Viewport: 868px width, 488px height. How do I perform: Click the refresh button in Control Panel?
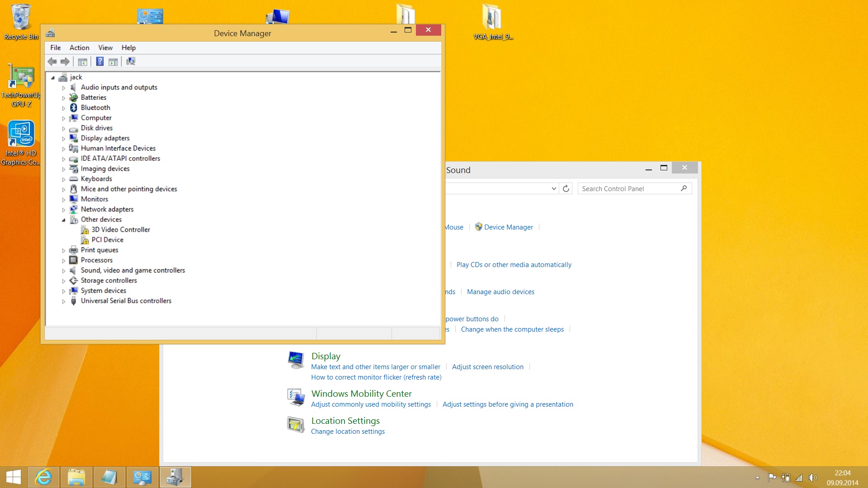click(566, 188)
